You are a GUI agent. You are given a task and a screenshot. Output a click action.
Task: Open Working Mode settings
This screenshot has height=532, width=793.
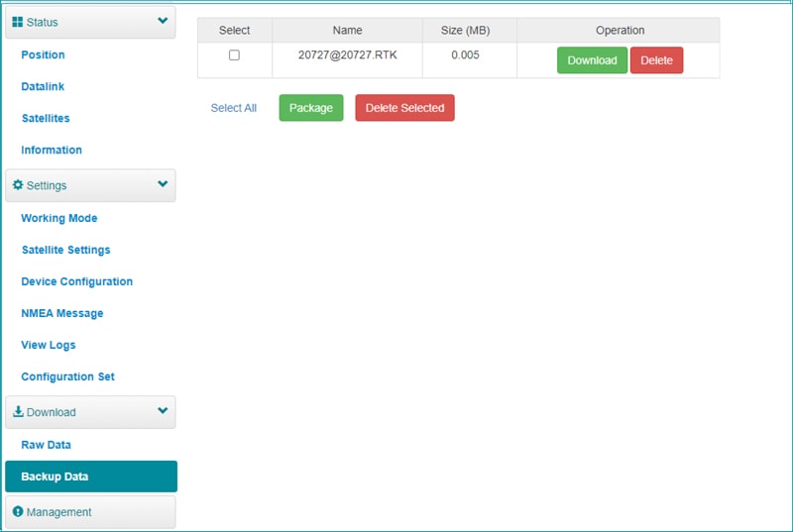[x=59, y=218]
